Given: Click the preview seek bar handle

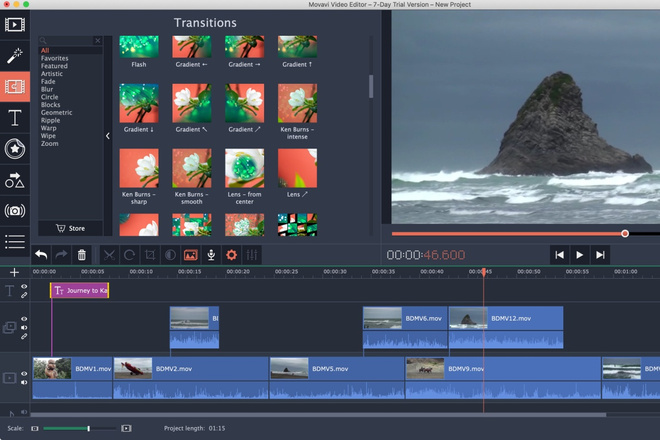Looking at the screenshot, I should pyautogui.click(x=625, y=233).
